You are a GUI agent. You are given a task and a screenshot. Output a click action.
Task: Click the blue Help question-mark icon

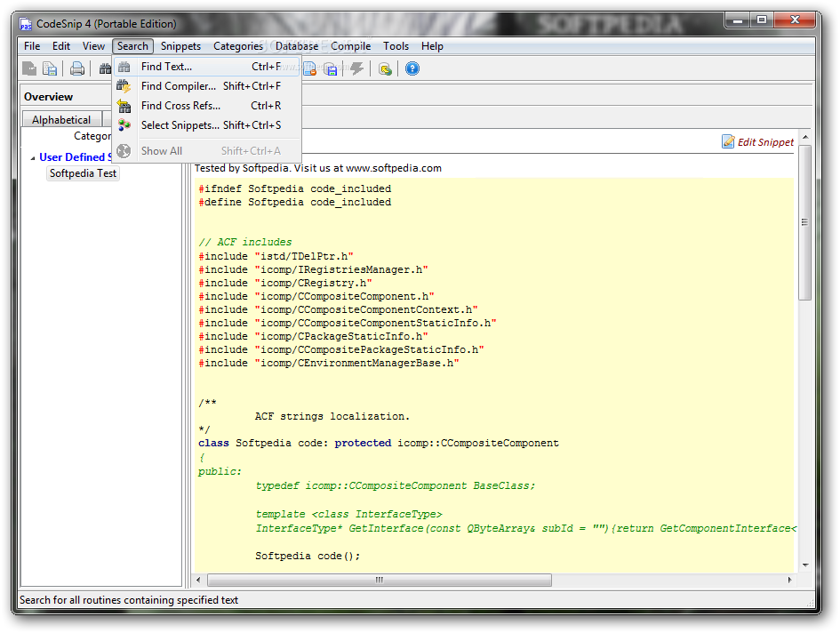click(x=412, y=68)
